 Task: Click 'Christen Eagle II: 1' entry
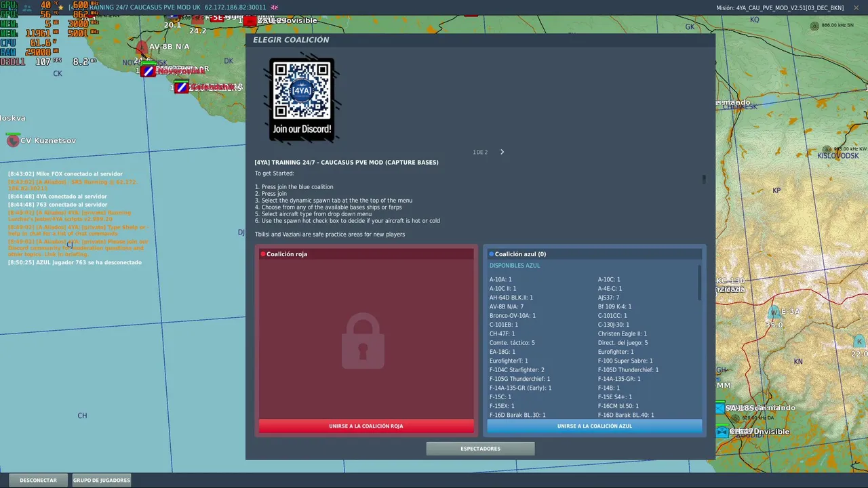[x=623, y=333]
